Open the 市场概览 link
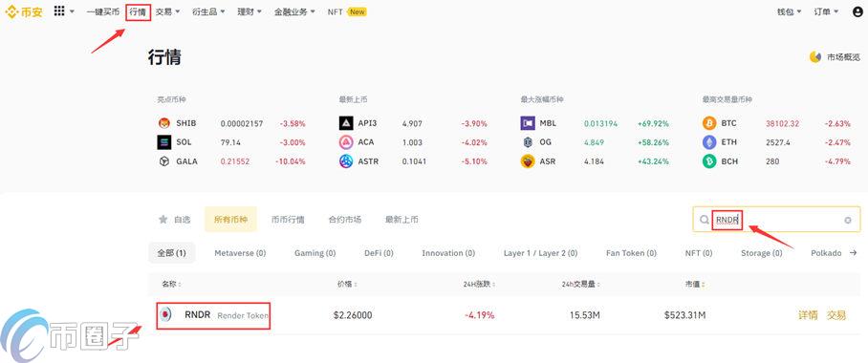This screenshot has height=363, width=868. tap(844, 57)
